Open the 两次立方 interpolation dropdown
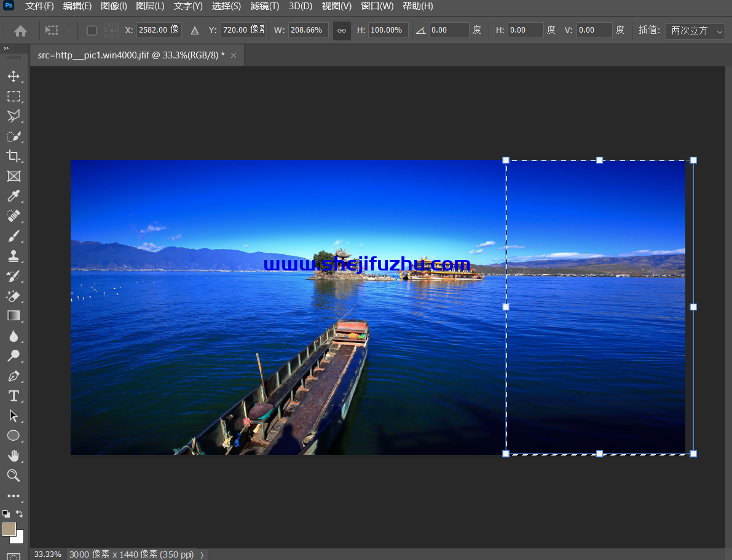 point(695,30)
